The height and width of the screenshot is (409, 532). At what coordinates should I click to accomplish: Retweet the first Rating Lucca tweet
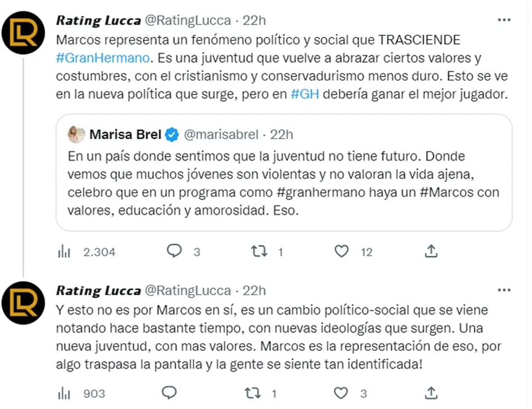coord(259,252)
